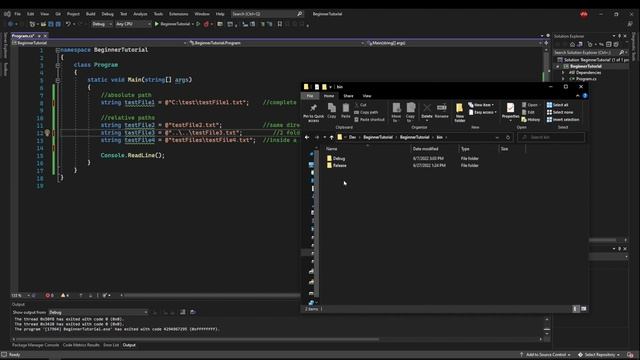Click the blue Help icon in File Explorer
This screenshot has width=640, height=360.
click(x=585, y=96)
